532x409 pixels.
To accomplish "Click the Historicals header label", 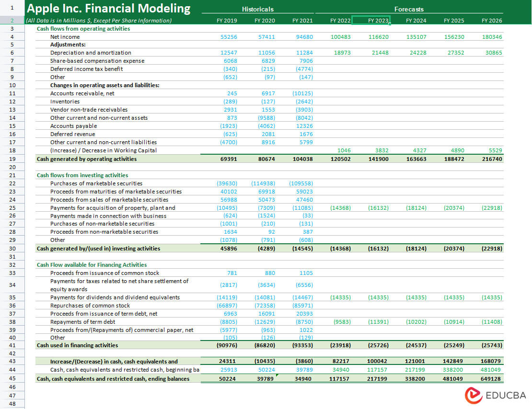I will [x=257, y=9].
